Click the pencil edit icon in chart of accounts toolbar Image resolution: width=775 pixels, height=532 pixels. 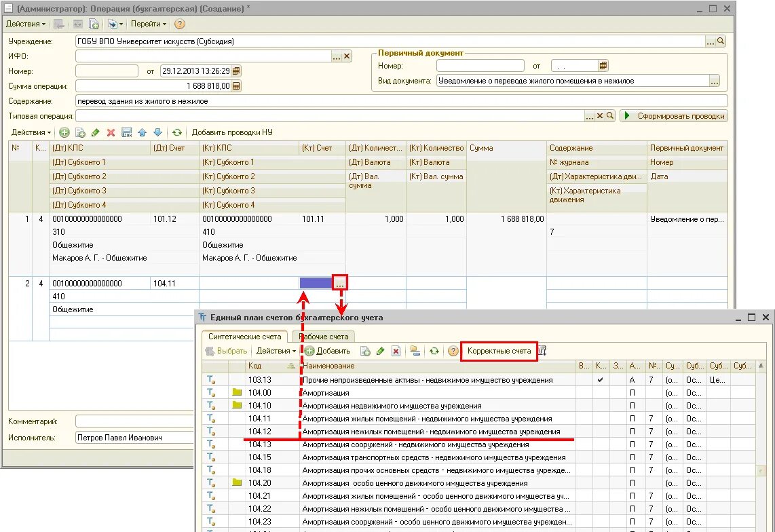click(x=380, y=351)
